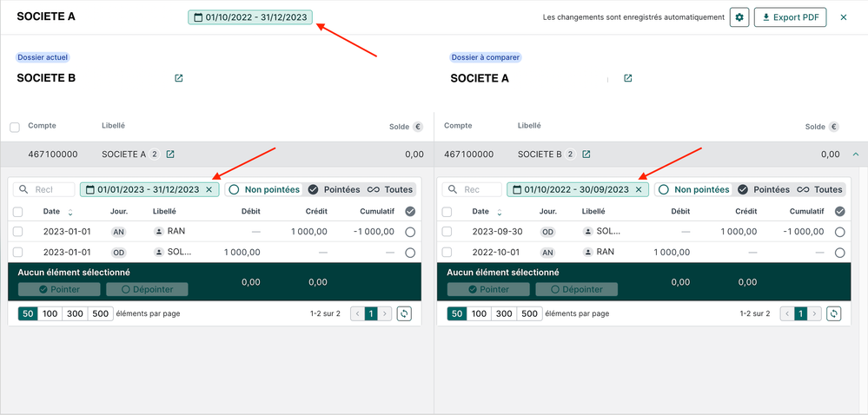
Task: Open SOCIETE B dossier external link icon
Action: [x=179, y=78]
